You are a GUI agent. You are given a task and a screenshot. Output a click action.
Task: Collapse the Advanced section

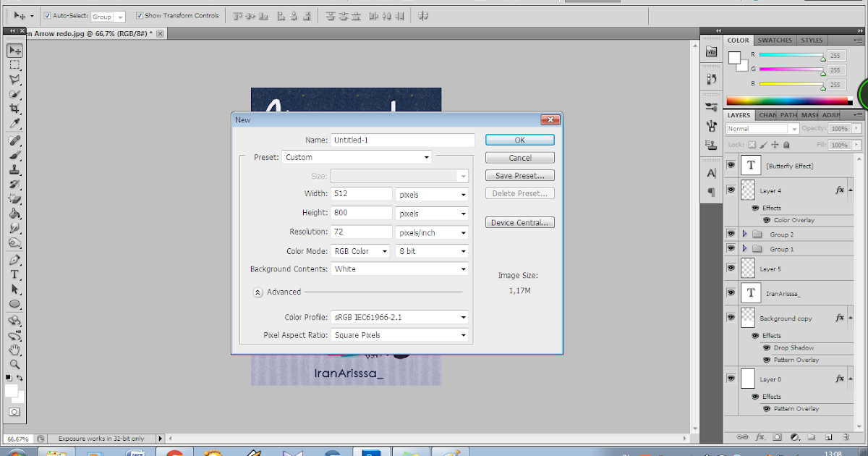258,292
